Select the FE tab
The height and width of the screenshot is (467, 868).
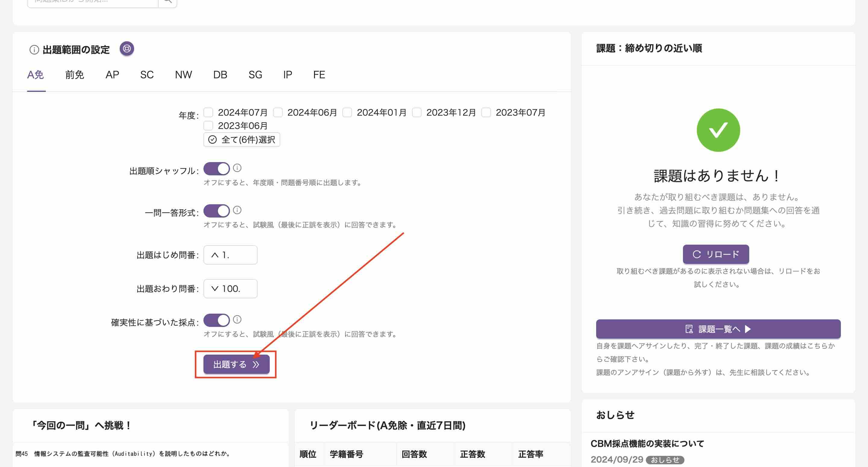[x=319, y=75]
